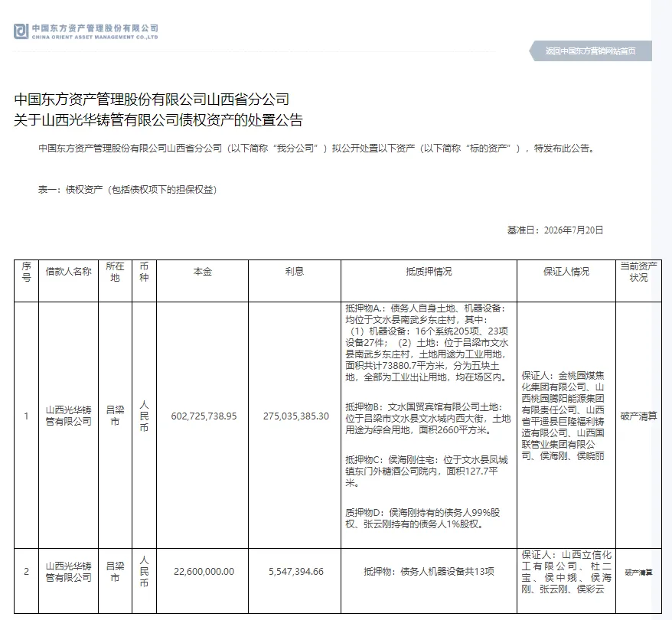Click row 1 location 吕梁市

pyautogui.click(x=115, y=416)
